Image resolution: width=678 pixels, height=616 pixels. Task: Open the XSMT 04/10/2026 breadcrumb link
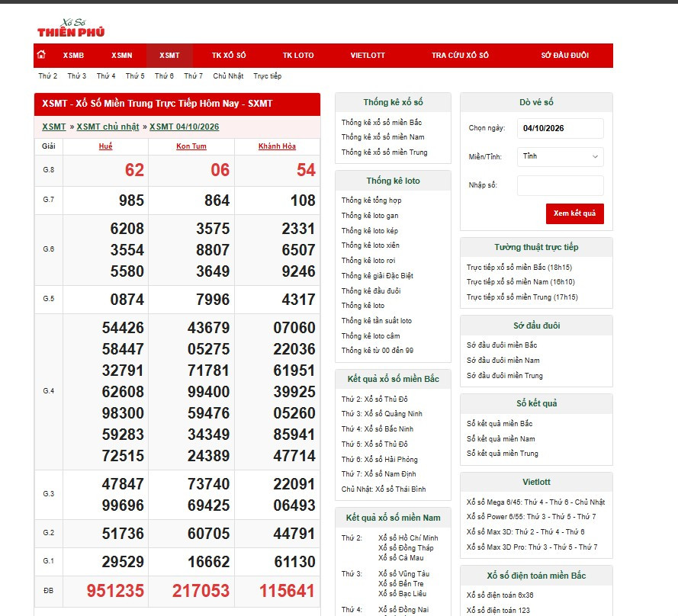tap(185, 127)
